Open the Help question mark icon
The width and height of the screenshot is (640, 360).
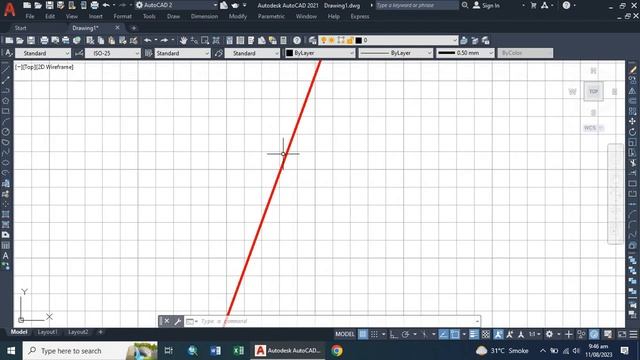pyautogui.click(x=297, y=40)
